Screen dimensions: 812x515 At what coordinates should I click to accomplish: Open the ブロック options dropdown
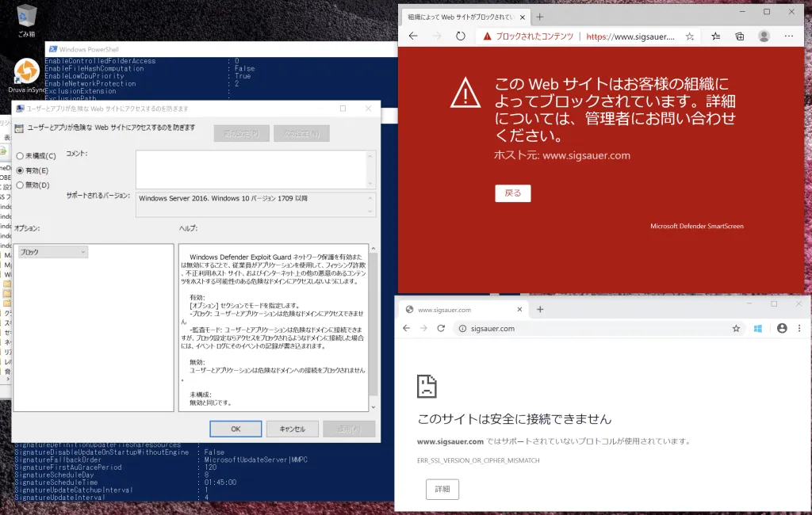(53, 252)
